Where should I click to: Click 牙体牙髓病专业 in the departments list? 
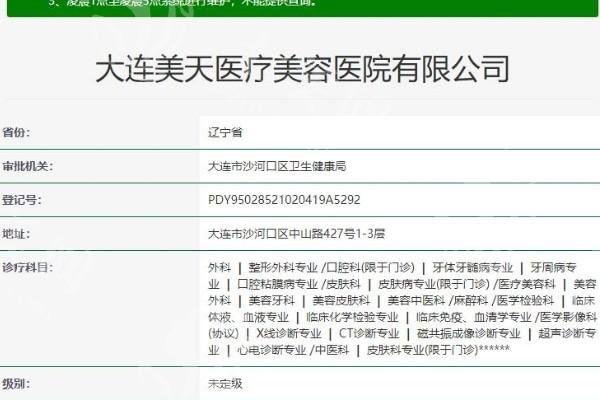coord(473,267)
